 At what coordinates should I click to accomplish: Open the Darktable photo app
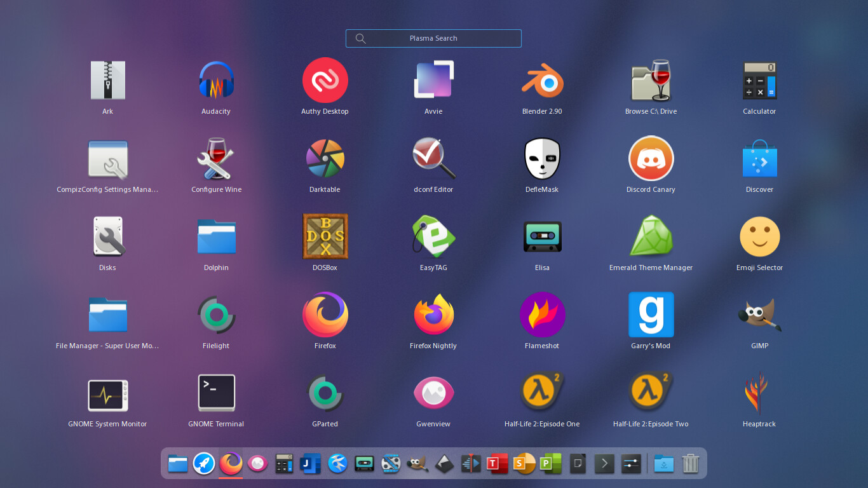325,159
